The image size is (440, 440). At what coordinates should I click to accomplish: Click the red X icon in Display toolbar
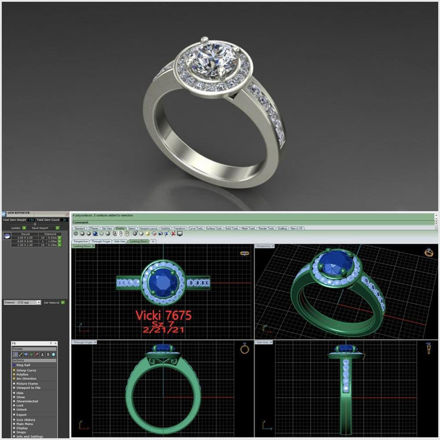(173, 234)
